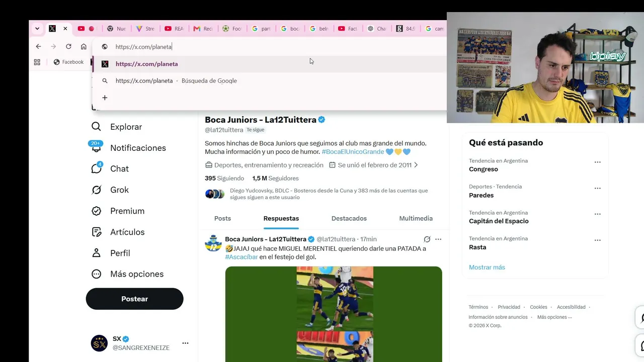644x362 pixels.
Task: Open the Términos footer link
Action: 478,307
